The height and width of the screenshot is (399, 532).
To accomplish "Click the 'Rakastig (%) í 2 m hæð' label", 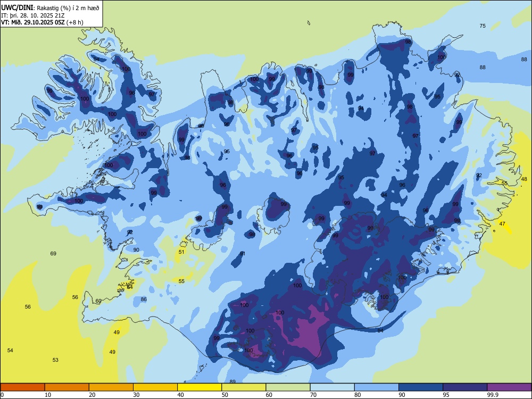I will click(68, 8).
